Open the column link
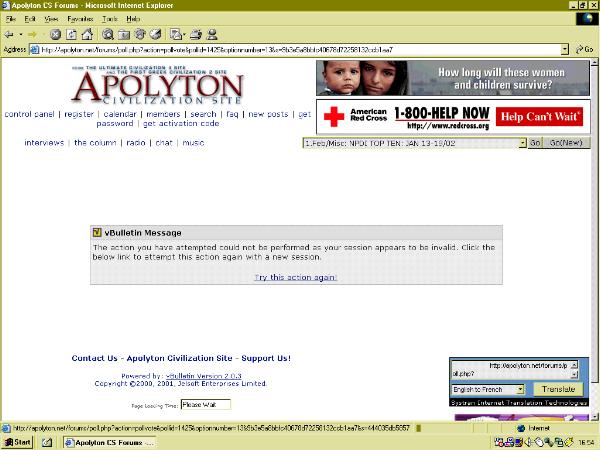The image size is (600, 450). [x=95, y=143]
